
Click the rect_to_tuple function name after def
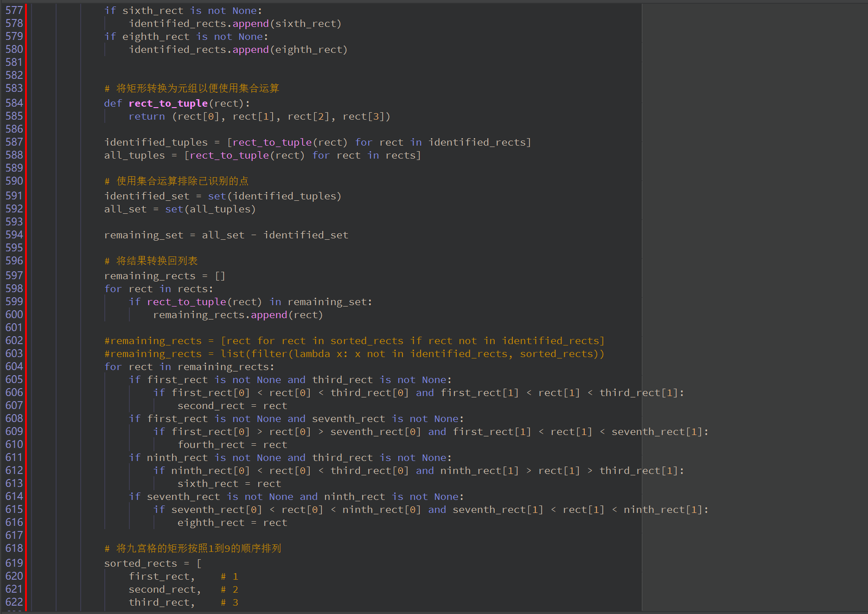pyautogui.click(x=168, y=103)
